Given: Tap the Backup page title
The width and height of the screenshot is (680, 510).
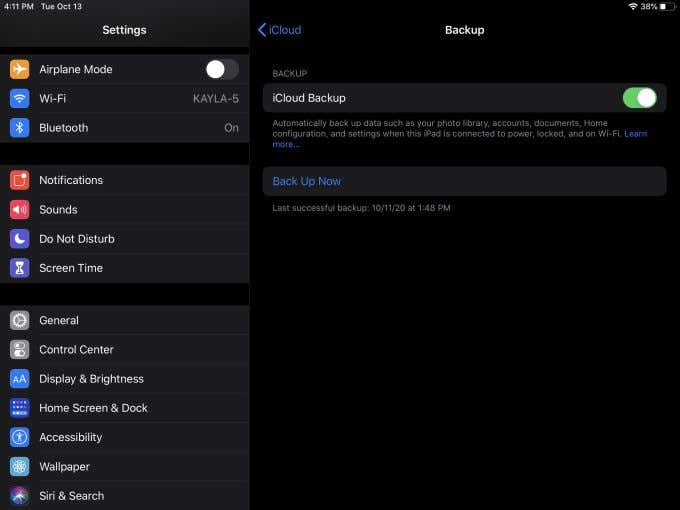Looking at the screenshot, I should click(x=464, y=30).
